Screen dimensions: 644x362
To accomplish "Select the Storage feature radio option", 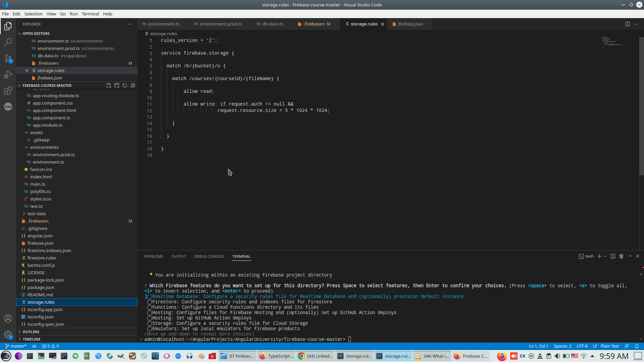I will [x=150, y=323].
